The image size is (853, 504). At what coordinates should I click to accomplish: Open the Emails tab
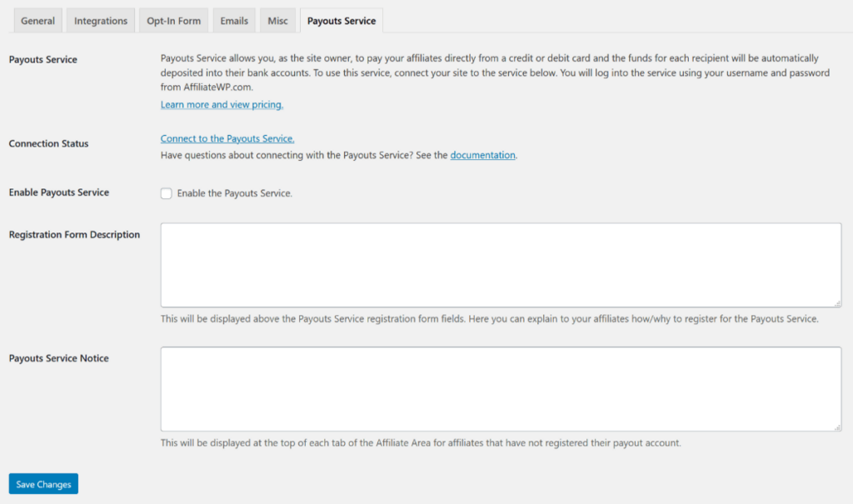coord(233,20)
